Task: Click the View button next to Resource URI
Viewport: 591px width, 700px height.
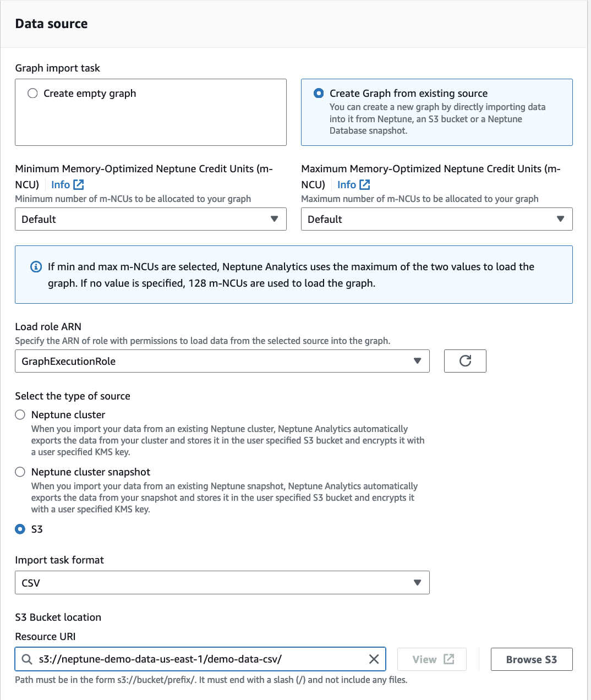Action: (x=431, y=659)
